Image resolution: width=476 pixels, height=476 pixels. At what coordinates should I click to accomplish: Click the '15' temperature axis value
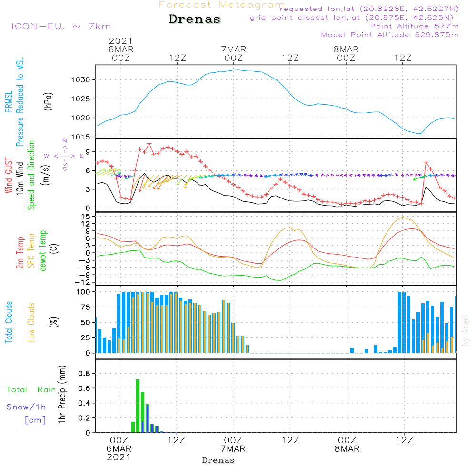[x=86, y=217]
